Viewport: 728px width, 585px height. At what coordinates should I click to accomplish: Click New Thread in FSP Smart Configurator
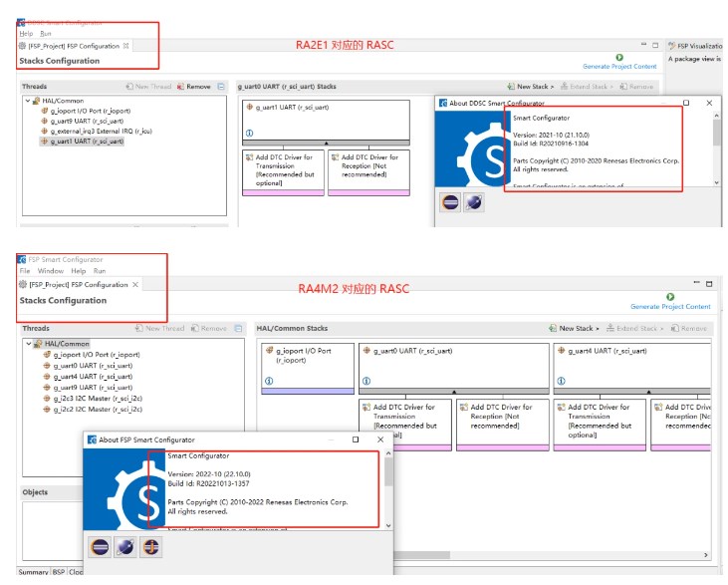click(x=159, y=329)
